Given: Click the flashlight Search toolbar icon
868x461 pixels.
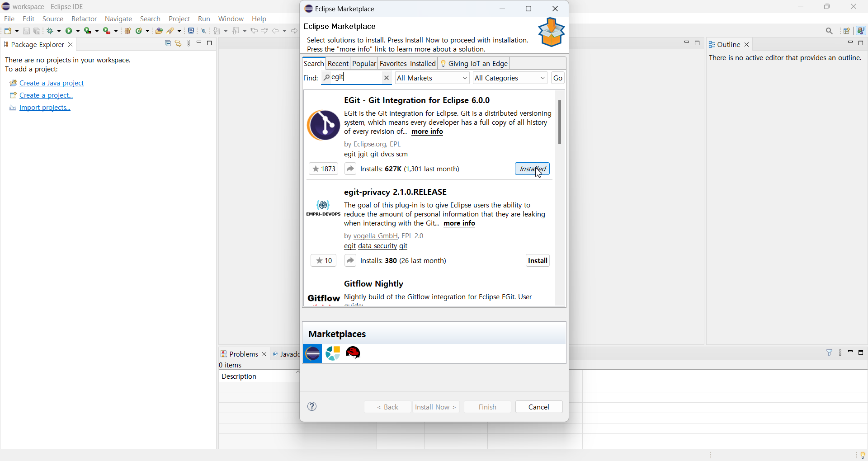Looking at the screenshot, I should point(171,31).
